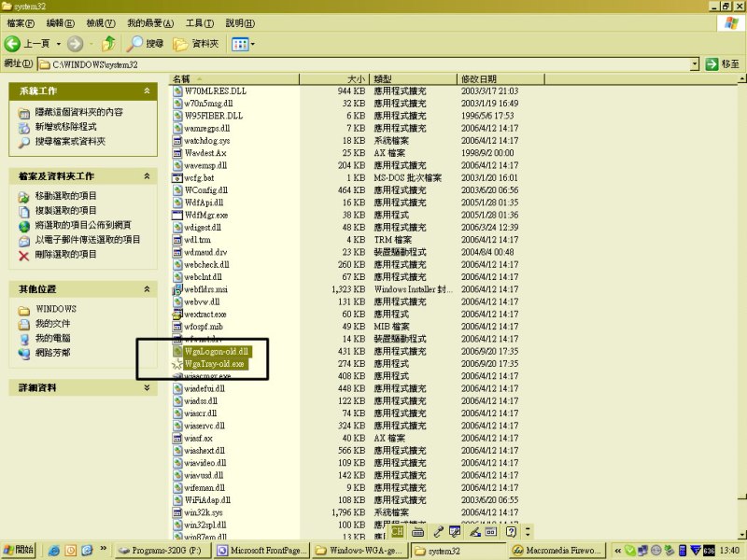Click the vertical scrollbar up arrow
The height and width of the screenshot is (560, 747).
(742, 78)
